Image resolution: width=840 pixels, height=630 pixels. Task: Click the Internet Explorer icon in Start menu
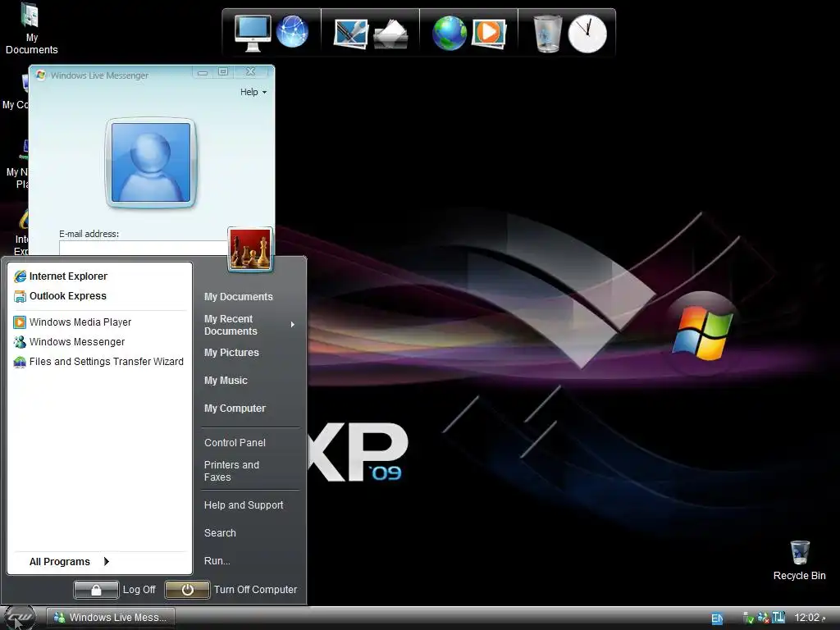(x=20, y=276)
